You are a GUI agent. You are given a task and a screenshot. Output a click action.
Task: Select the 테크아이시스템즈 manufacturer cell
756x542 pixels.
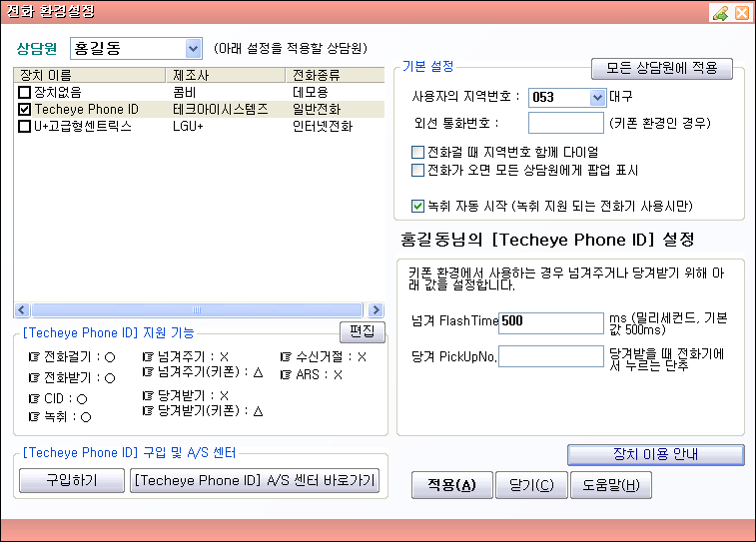point(221,109)
